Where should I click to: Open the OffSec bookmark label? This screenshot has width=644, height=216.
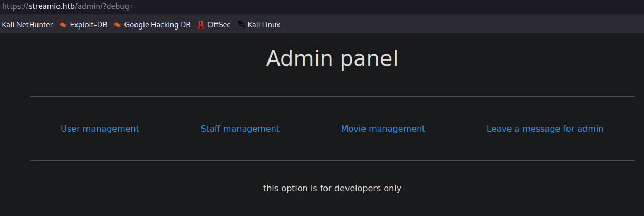(x=219, y=25)
